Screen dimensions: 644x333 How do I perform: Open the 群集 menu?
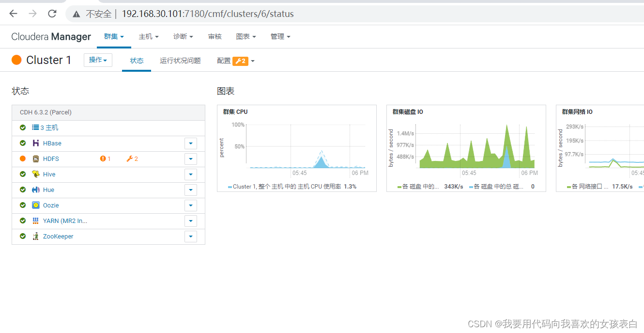(x=114, y=37)
